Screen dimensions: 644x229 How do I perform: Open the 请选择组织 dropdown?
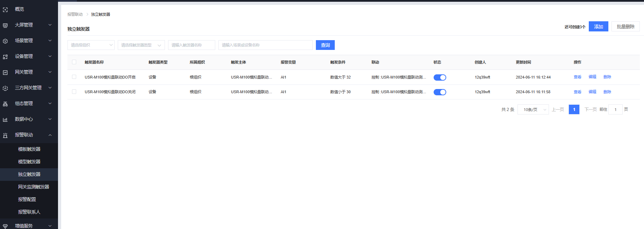(91, 45)
